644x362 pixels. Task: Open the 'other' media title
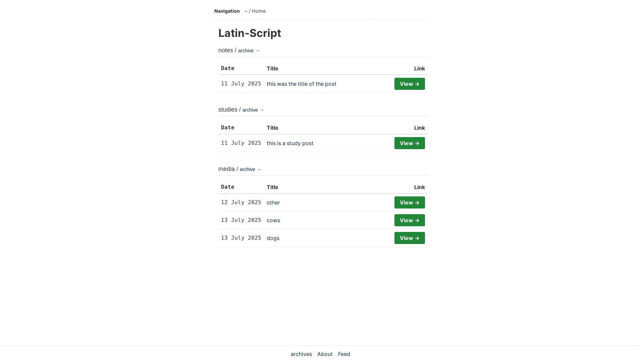(x=273, y=202)
